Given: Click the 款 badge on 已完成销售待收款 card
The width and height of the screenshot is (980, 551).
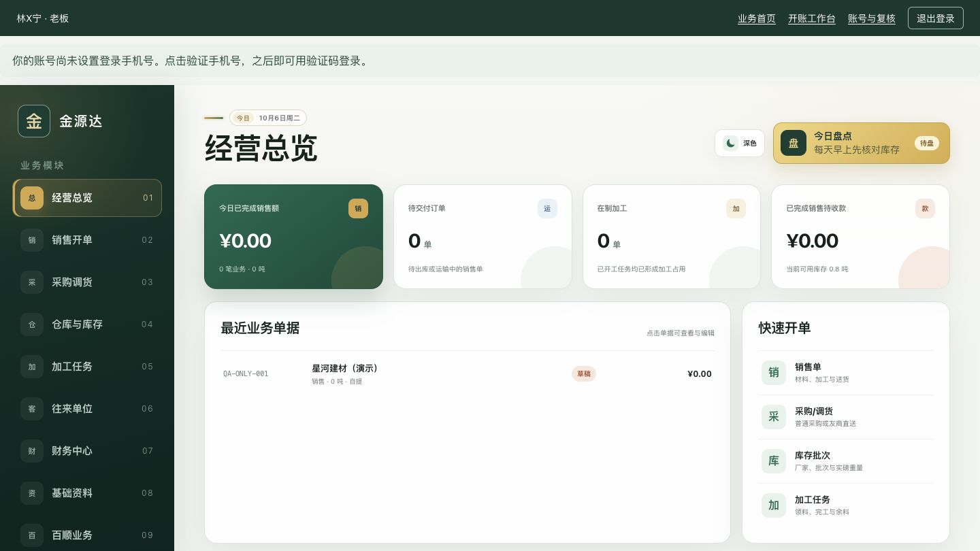Looking at the screenshot, I should click(925, 208).
